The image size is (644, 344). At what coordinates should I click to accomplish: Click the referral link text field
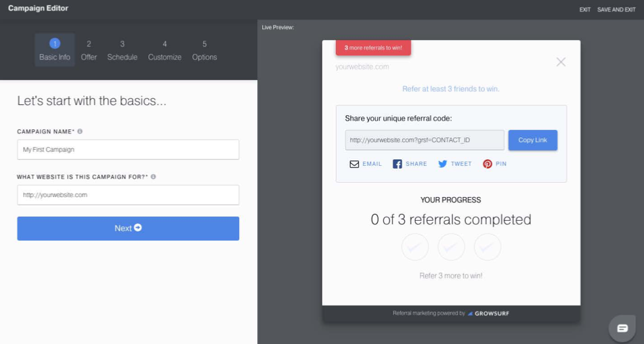[425, 140]
